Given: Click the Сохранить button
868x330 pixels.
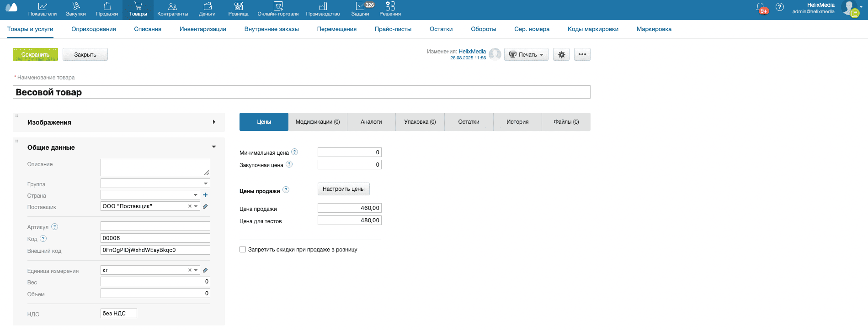Looking at the screenshot, I should (x=35, y=55).
